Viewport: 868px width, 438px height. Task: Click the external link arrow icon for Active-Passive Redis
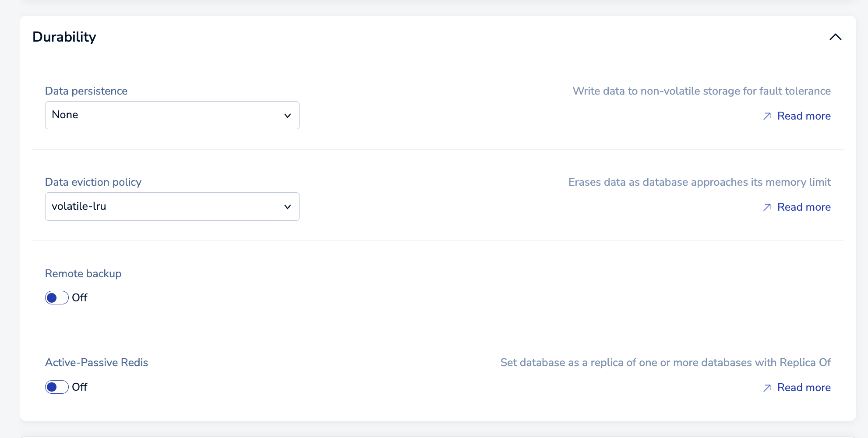pos(767,388)
